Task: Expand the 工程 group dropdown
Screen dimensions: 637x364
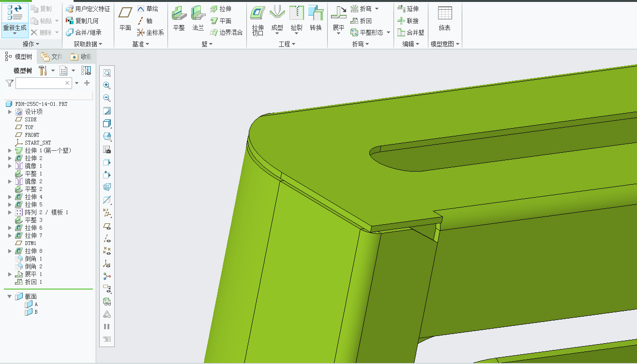Action: pos(293,44)
